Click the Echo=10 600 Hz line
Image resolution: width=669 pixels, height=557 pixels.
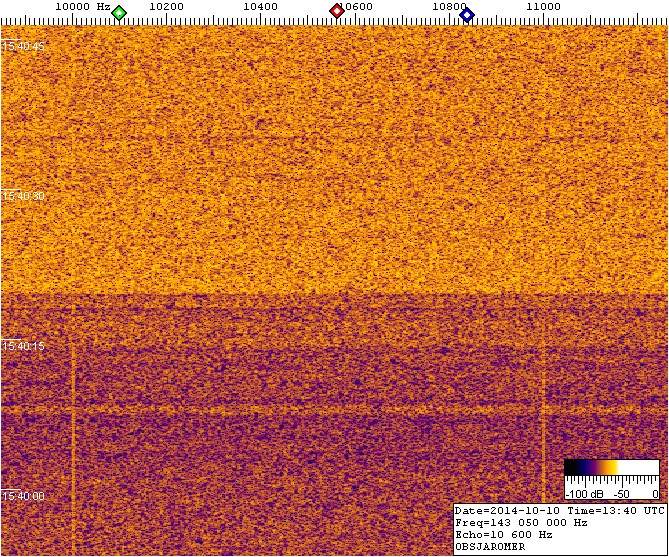tap(503, 534)
